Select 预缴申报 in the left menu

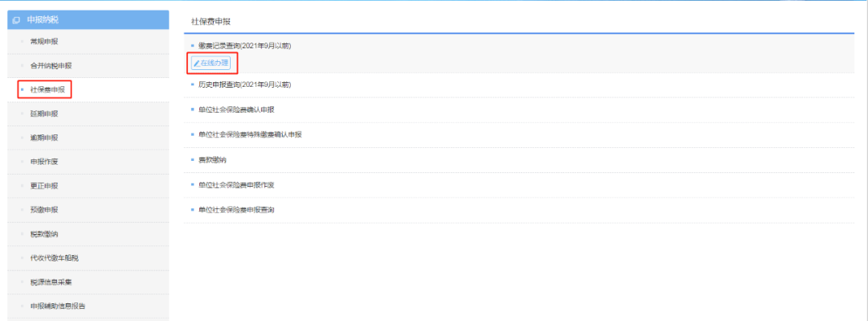[x=43, y=209]
